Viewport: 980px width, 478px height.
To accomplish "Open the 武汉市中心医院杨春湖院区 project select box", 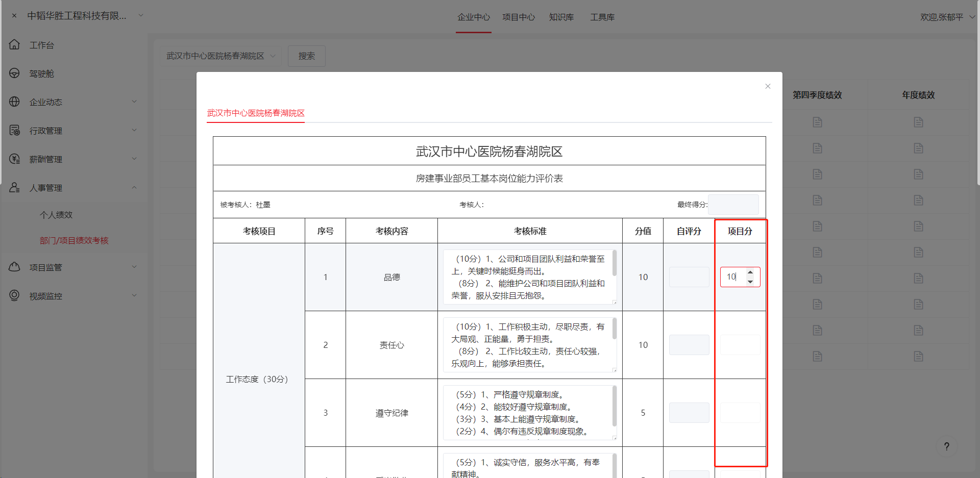I will (x=220, y=56).
